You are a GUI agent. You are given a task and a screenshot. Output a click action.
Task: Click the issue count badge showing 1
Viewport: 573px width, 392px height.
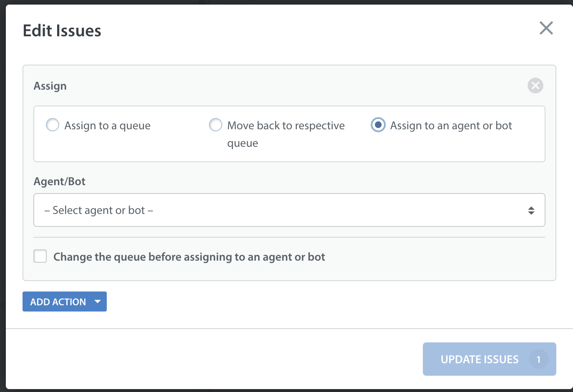click(538, 359)
